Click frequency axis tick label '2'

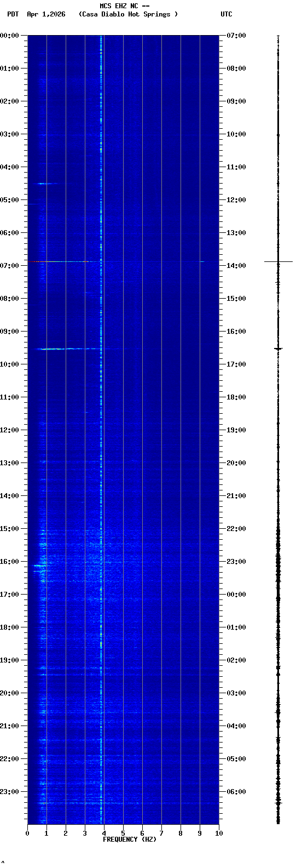point(66,833)
